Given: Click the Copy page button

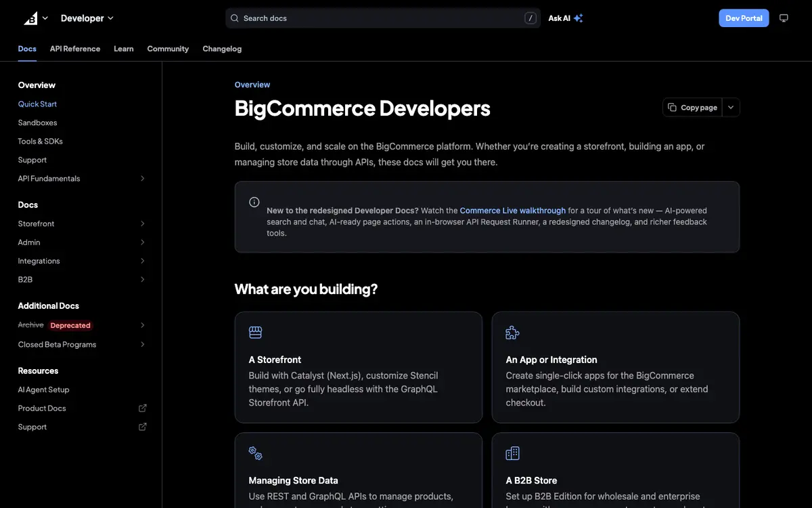Looking at the screenshot, I should click(692, 108).
